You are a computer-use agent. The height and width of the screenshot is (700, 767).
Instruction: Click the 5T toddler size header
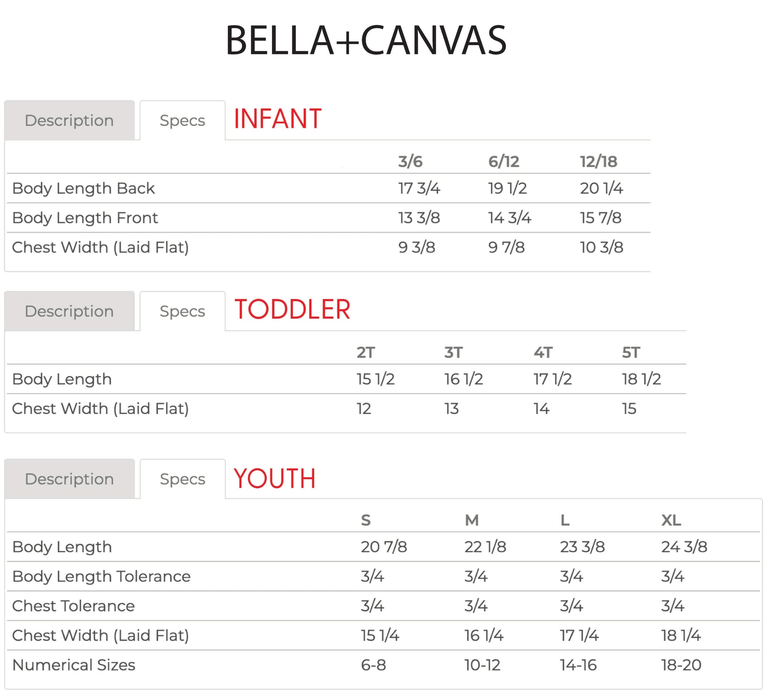[631, 353]
